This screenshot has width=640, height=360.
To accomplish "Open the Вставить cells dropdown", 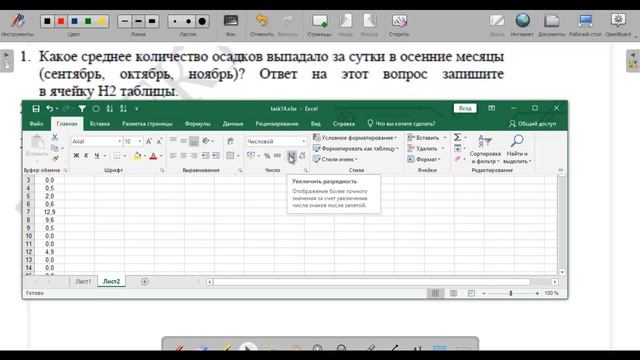I will 427,138.
